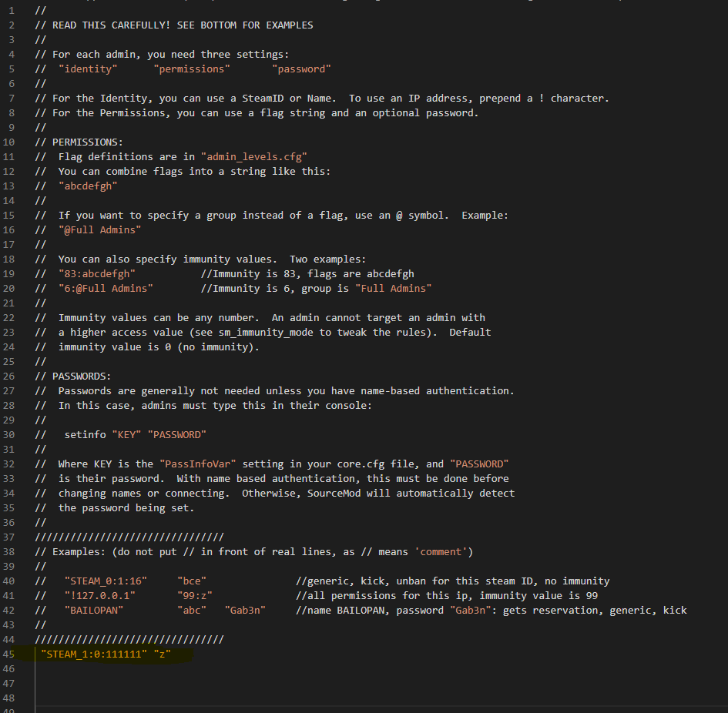This screenshot has width=728, height=713.
Task: Click the "admin_levels.cfg" string on line 11
Action: click(254, 157)
